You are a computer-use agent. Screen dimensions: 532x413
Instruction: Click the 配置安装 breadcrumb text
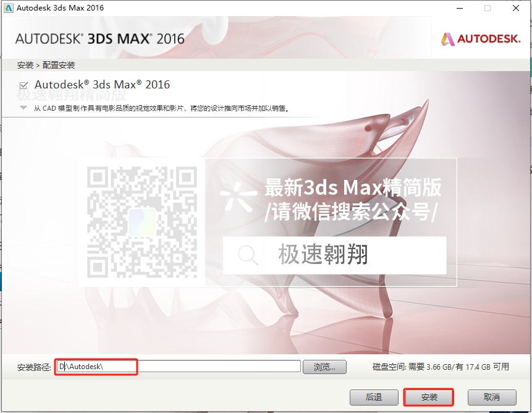tap(59, 65)
